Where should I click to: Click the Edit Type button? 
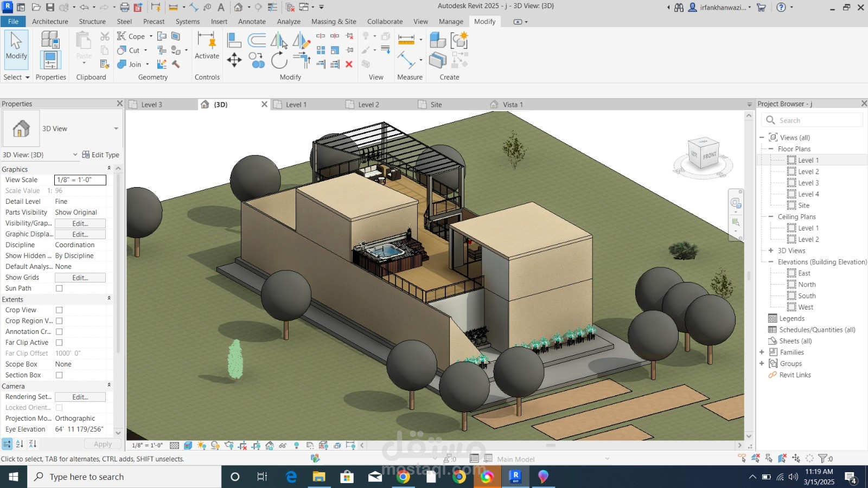click(101, 155)
